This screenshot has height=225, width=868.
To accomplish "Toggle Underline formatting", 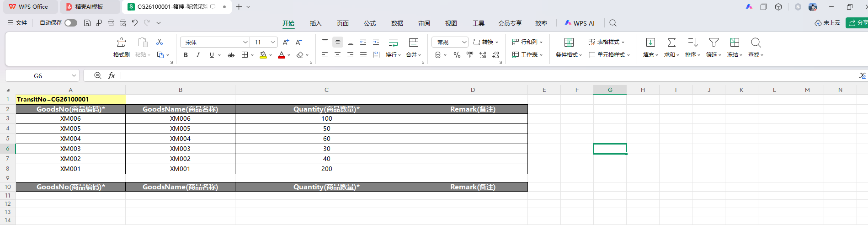I will coord(212,55).
